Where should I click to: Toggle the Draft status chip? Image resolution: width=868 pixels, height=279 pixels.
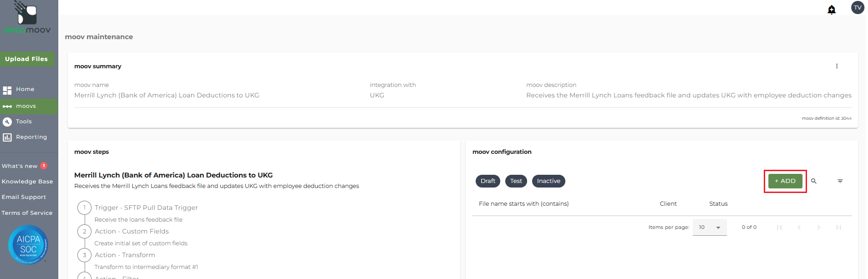(488, 181)
